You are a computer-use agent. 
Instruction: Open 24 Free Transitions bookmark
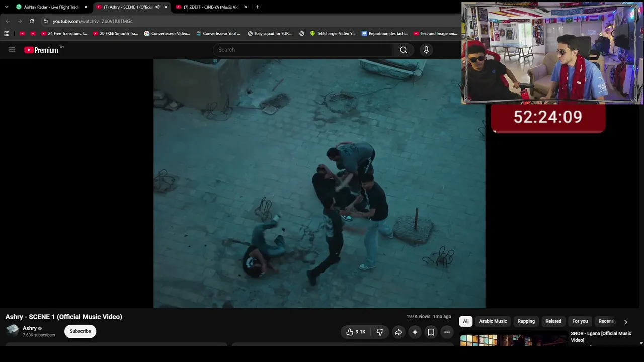click(64, 34)
